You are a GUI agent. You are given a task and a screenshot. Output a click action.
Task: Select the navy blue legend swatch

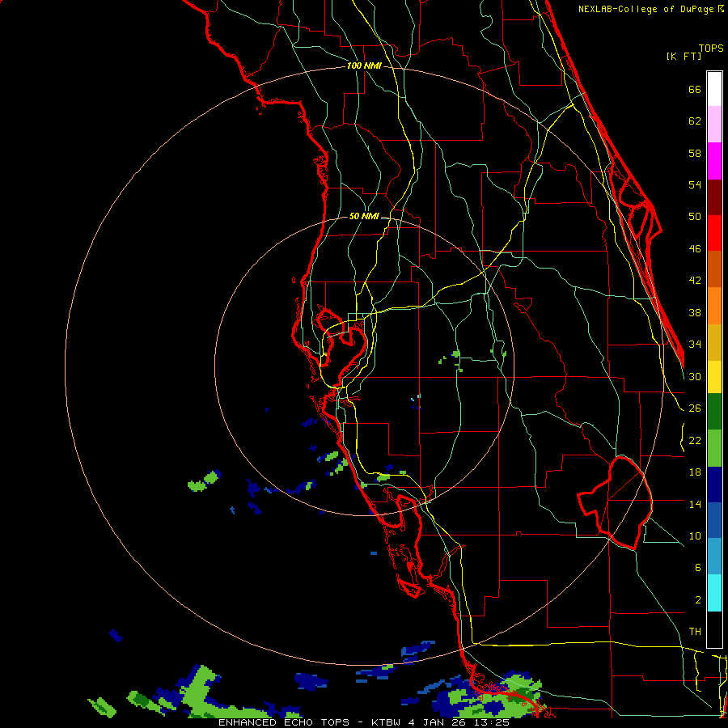[714, 485]
